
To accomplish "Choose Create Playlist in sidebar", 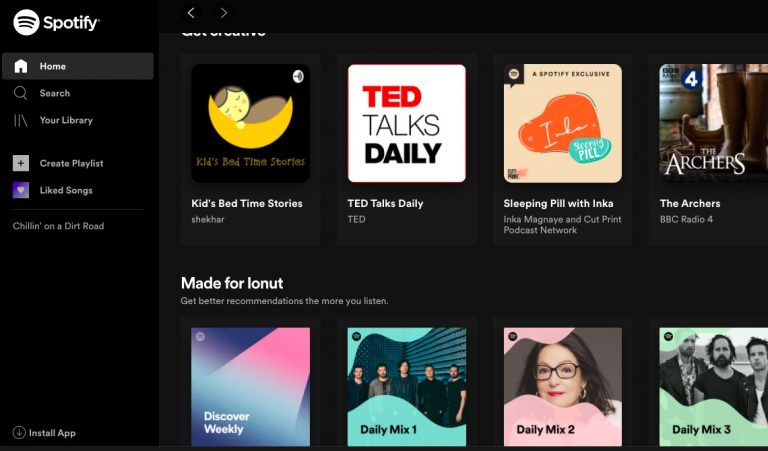I will [72, 163].
